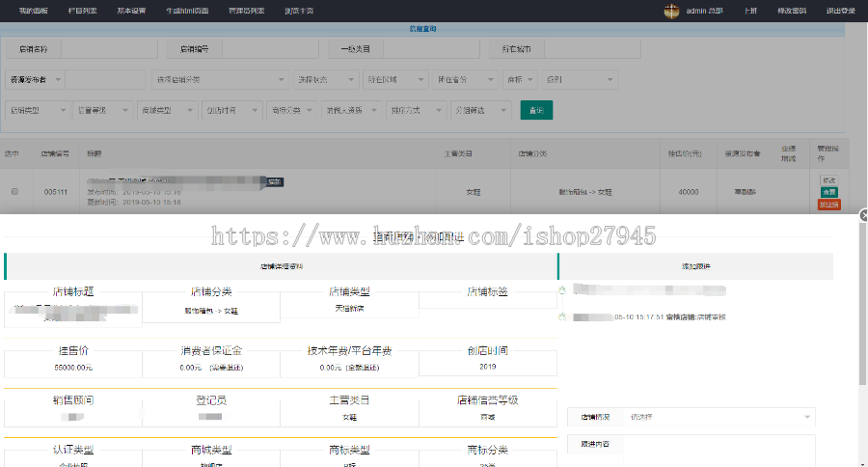Viewport: 868px width, 467px height.
Task: Open 生成html页面 in the top menu
Action: click(x=187, y=11)
